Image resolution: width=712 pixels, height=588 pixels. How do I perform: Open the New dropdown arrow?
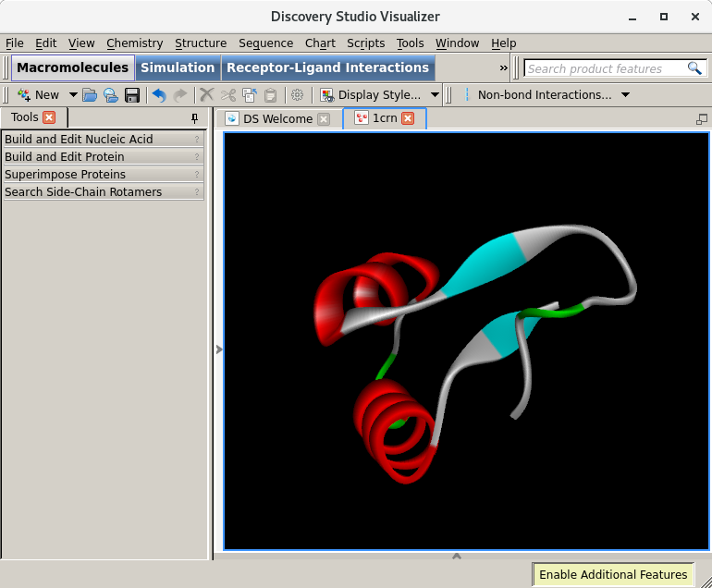tap(73, 94)
